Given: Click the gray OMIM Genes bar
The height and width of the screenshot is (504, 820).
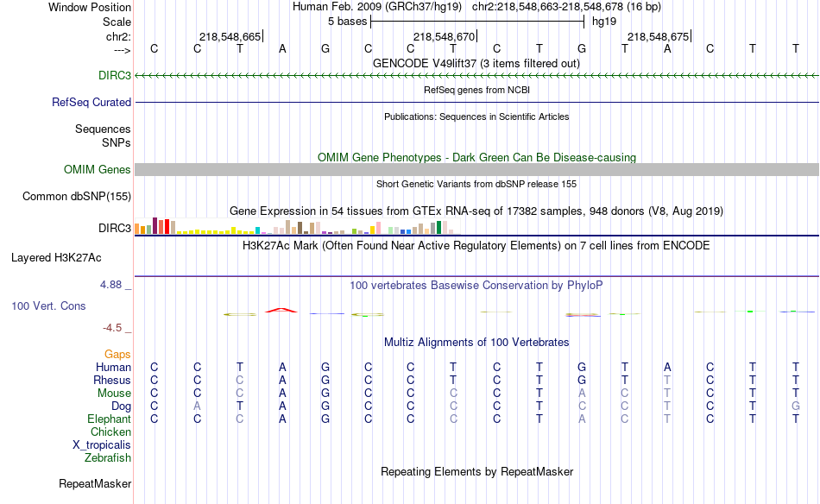Looking at the screenshot, I should pyautogui.click(x=476, y=169).
